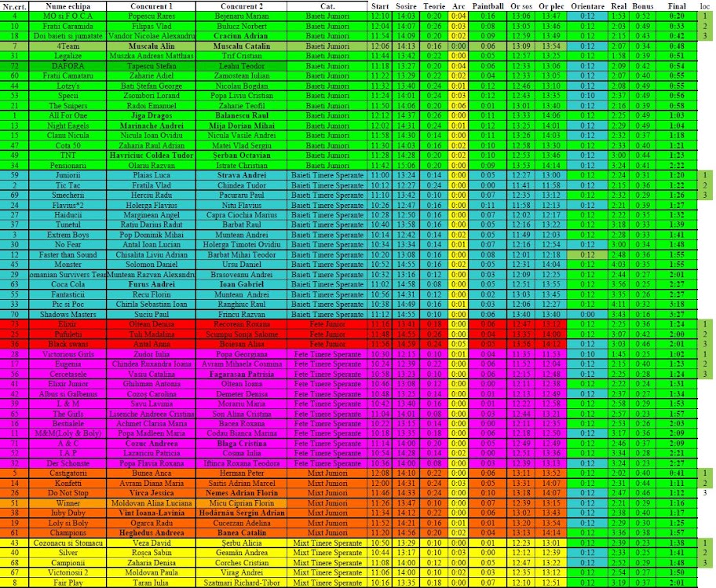This screenshot has width=716, height=588.
Task: Click team name 'Pufuletii'
Action: [x=68, y=334]
